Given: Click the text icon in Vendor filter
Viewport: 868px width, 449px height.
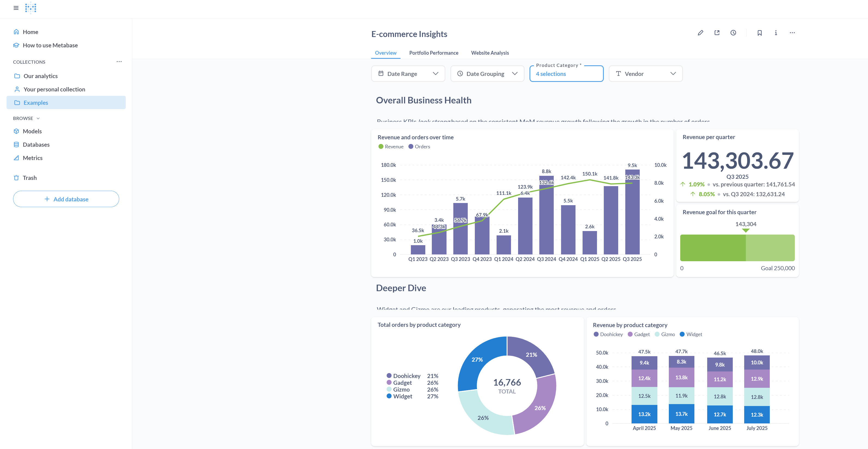Looking at the screenshot, I should (x=618, y=73).
